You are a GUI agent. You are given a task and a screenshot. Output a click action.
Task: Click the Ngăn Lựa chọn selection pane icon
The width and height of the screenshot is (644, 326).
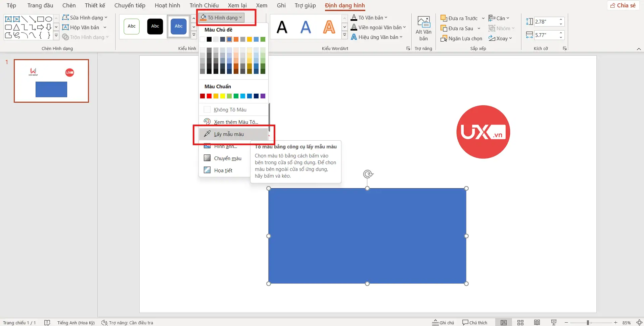444,38
